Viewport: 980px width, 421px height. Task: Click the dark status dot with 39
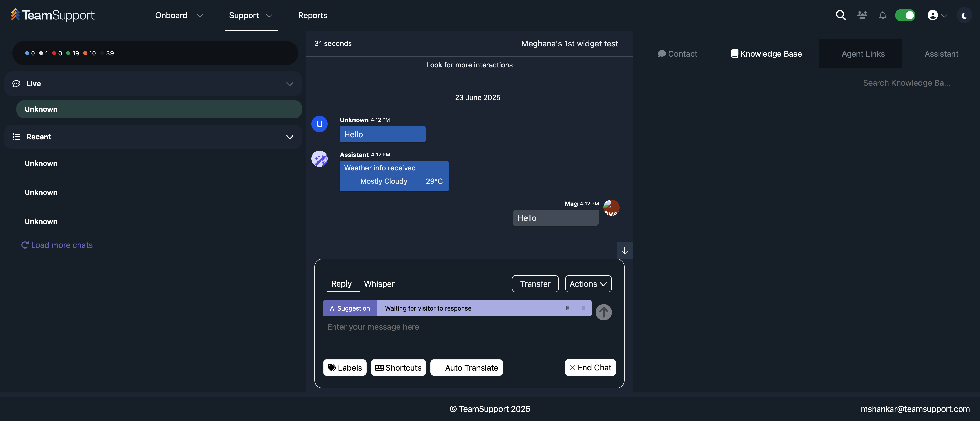coord(107,53)
